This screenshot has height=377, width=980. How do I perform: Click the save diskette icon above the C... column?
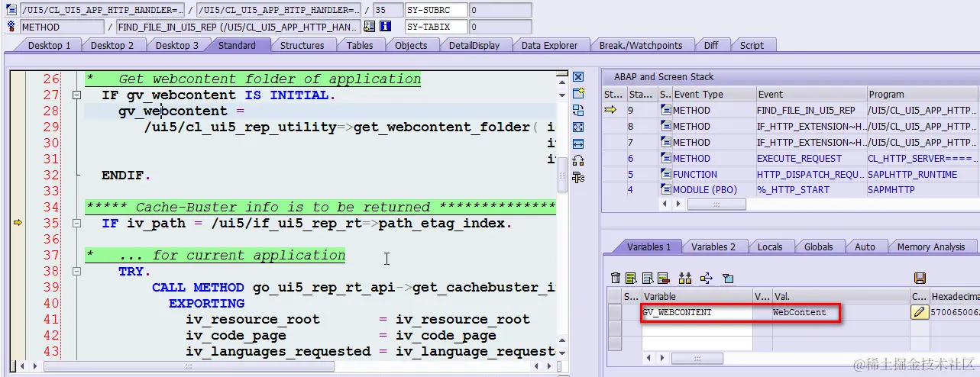tap(920, 279)
